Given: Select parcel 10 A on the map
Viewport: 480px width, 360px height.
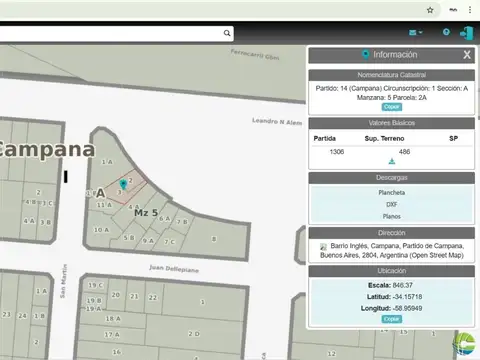Looking at the screenshot, I should point(101,230).
